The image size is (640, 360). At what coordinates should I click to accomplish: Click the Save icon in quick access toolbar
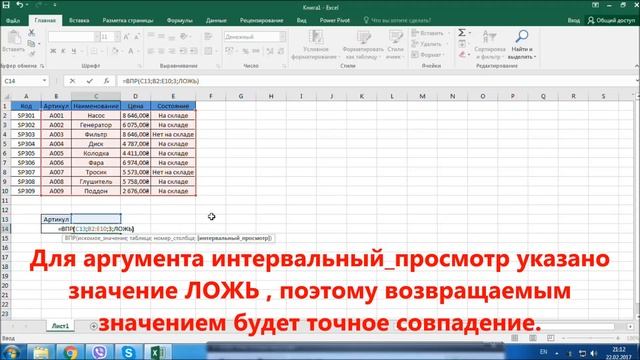(x=6, y=5)
